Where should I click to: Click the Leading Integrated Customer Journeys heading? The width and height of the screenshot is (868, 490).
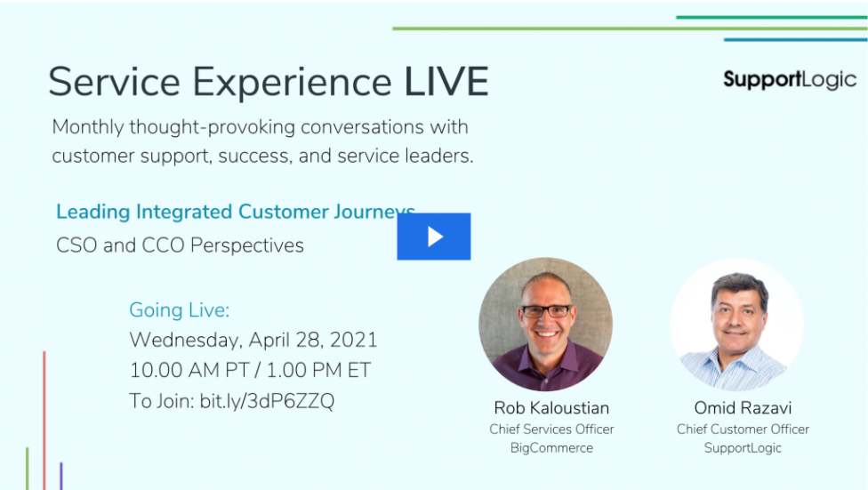[x=236, y=212]
